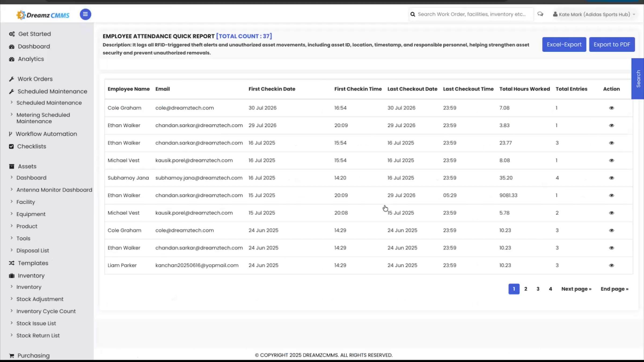This screenshot has width=644, height=362.
Task: Click the Get Started gears icon
Action: point(12,34)
